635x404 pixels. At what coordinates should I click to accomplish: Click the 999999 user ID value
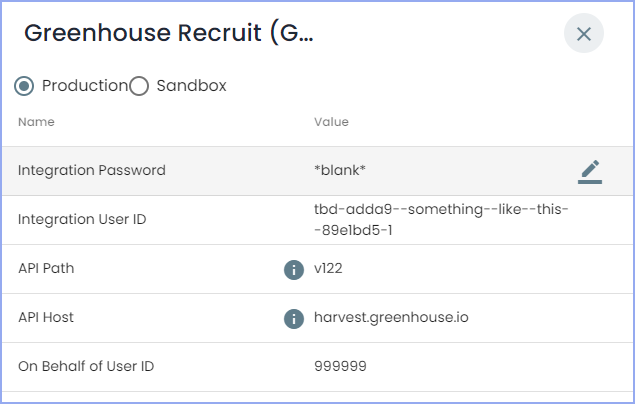tap(340, 367)
